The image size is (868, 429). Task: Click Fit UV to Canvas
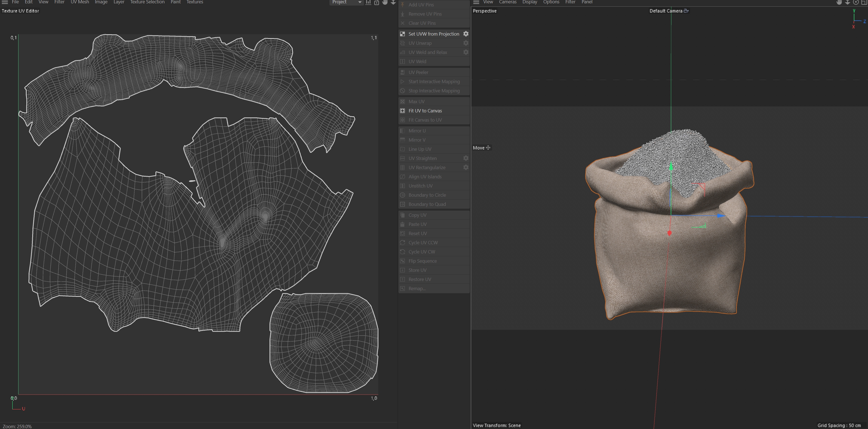(x=425, y=111)
